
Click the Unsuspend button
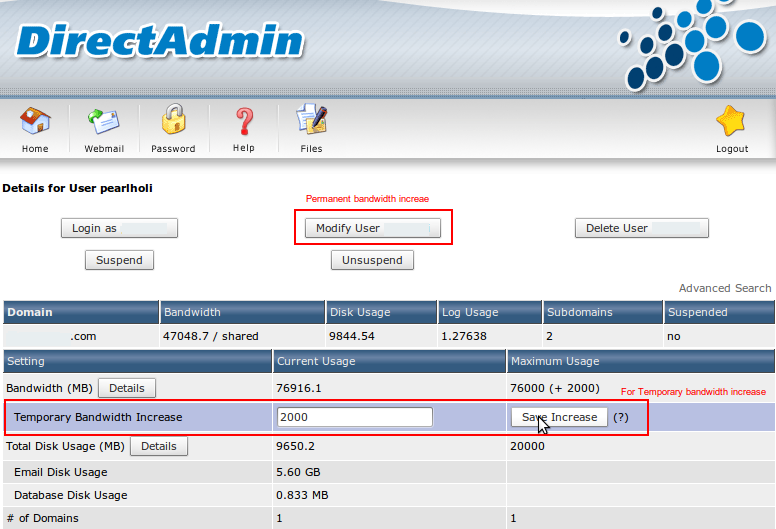(372, 260)
